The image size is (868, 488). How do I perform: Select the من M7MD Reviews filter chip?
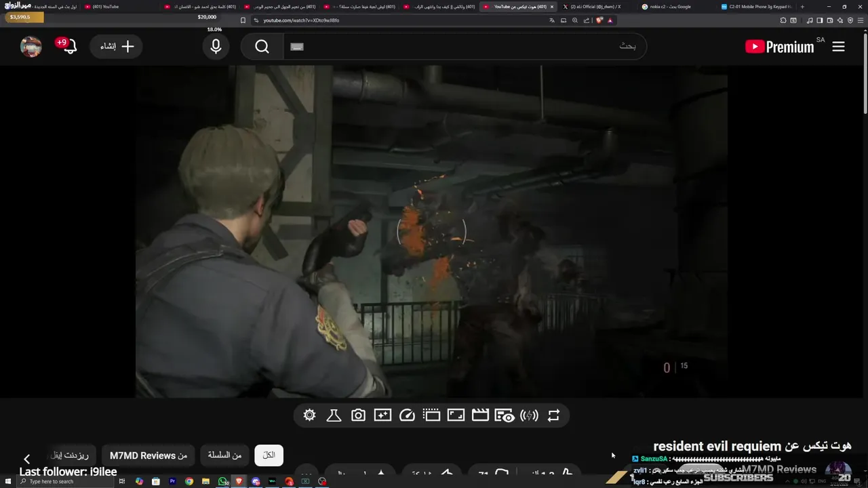coord(149,455)
